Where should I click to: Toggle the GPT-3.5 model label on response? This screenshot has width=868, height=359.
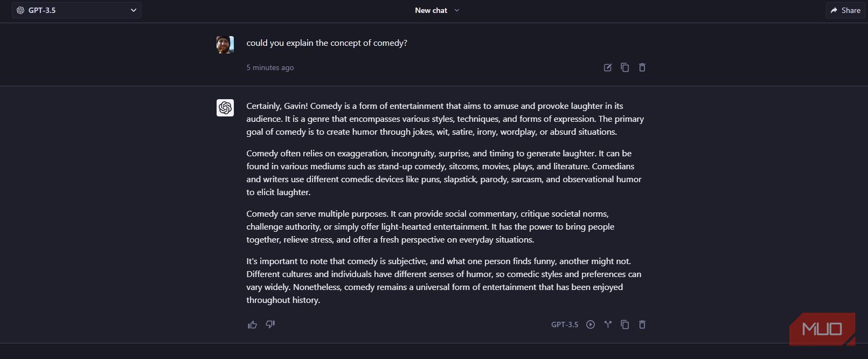click(565, 325)
